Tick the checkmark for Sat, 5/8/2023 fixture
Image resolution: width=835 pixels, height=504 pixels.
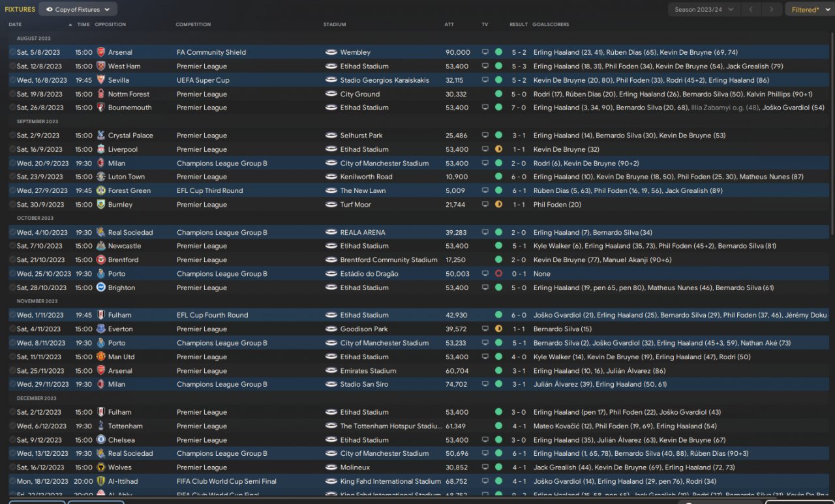point(12,52)
